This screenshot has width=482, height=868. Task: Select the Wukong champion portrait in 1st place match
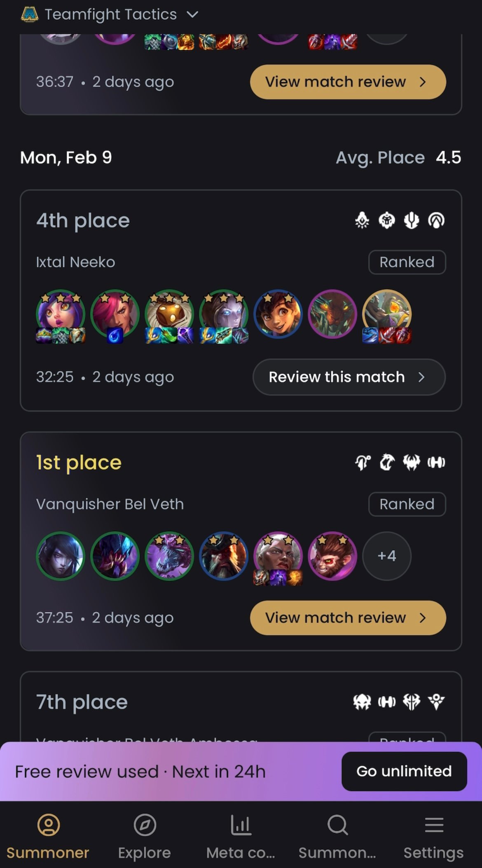tap(332, 556)
